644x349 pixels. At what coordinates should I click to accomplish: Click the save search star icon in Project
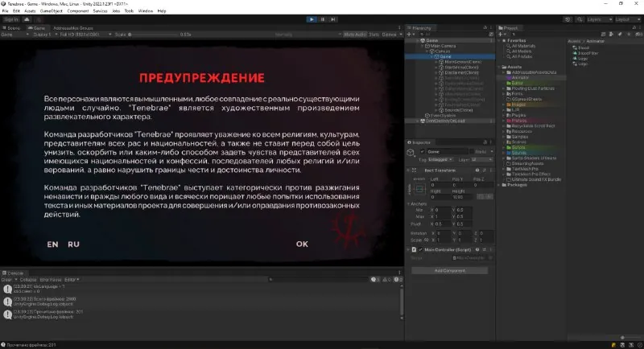628,35
